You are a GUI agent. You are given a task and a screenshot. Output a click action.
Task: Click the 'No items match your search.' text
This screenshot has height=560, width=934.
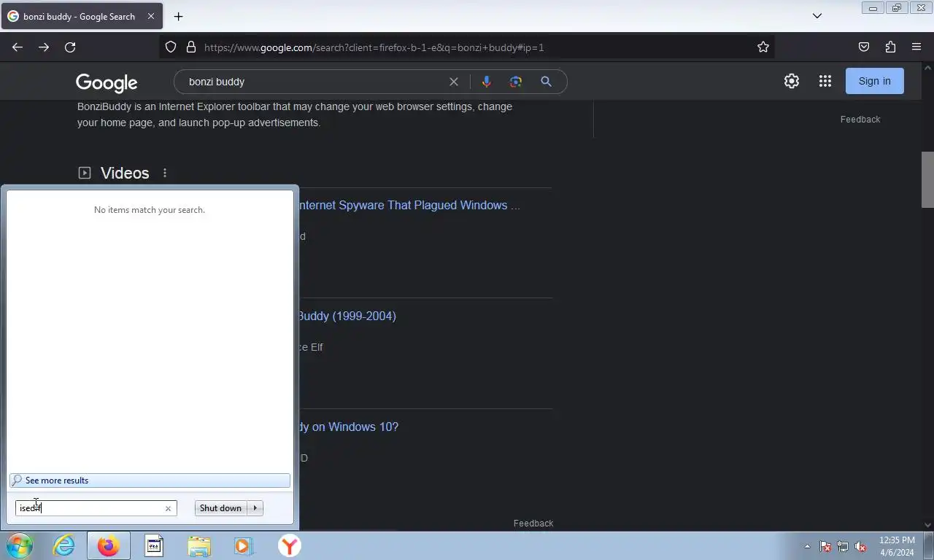tap(150, 210)
